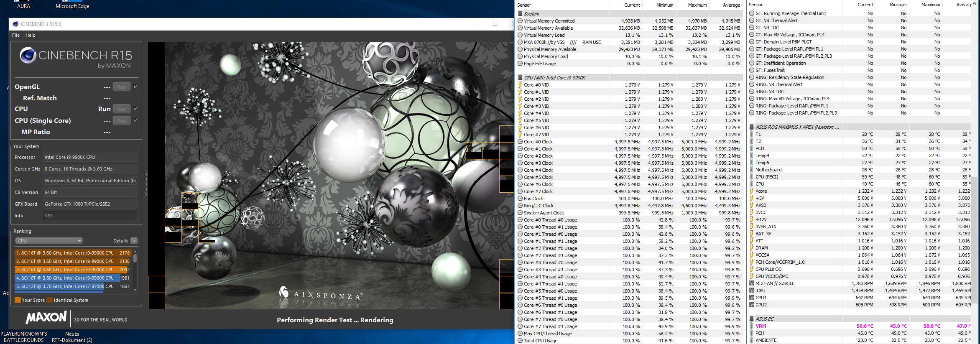Open PLAYERUNKNOWN'S BATTLEGROUNDS desktop shortcut
This screenshot has width=980, height=344.
click(x=24, y=337)
